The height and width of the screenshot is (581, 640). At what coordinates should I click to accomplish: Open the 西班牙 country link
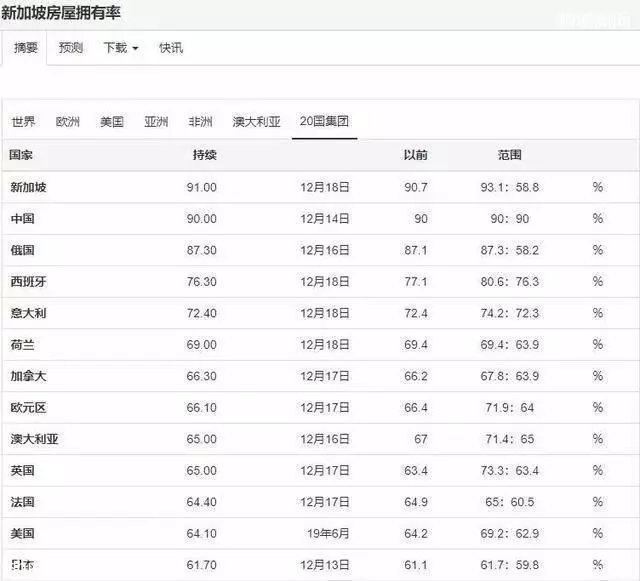pos(29,281)
